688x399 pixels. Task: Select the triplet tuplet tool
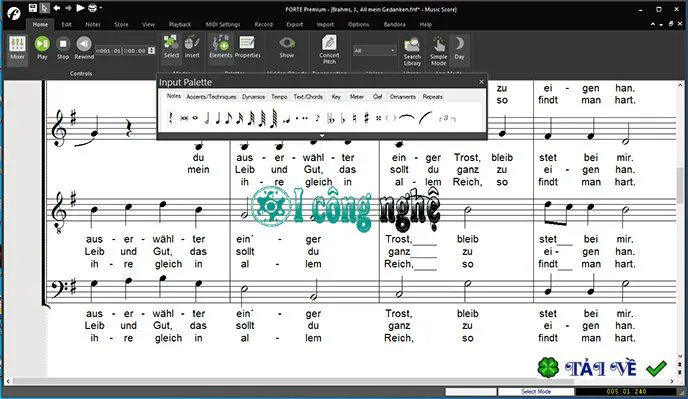447,118
